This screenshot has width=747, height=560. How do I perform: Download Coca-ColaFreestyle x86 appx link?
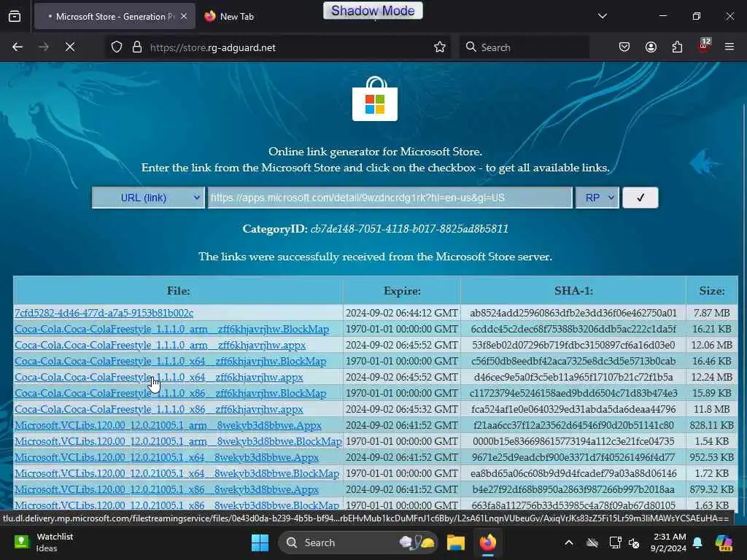[158, 410]
